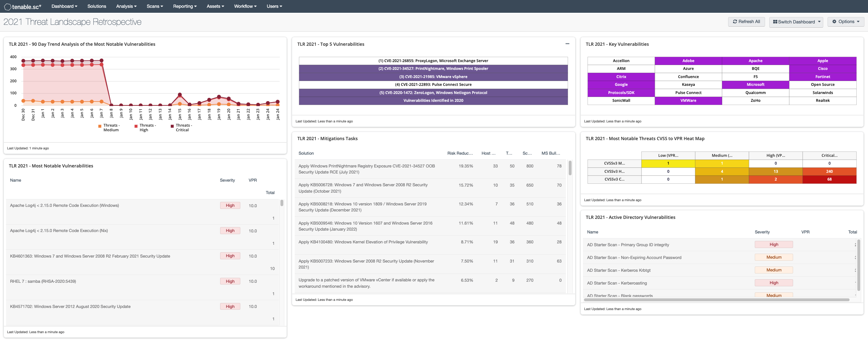Click the heat map cell showing 4
This screenshot has height=342, width=868.
pos(722,171)
